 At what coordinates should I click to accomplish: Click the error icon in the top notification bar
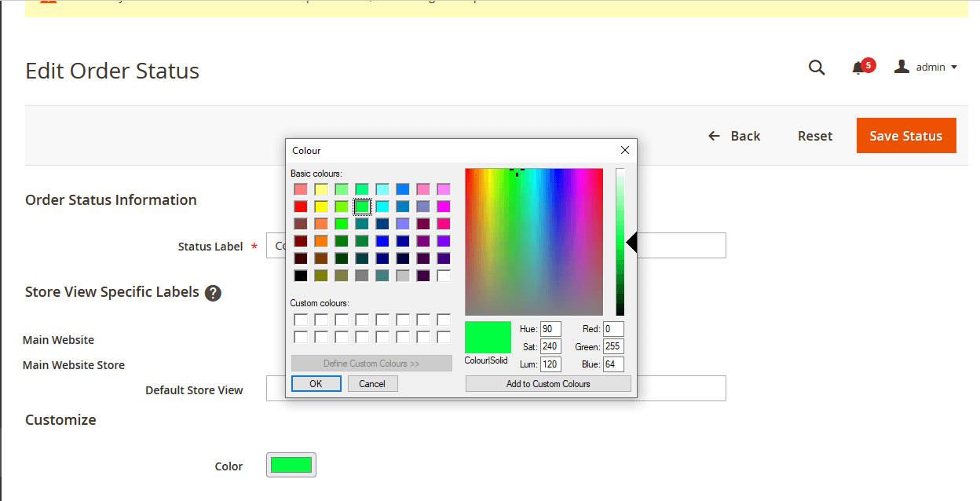(x=47, y=4)
